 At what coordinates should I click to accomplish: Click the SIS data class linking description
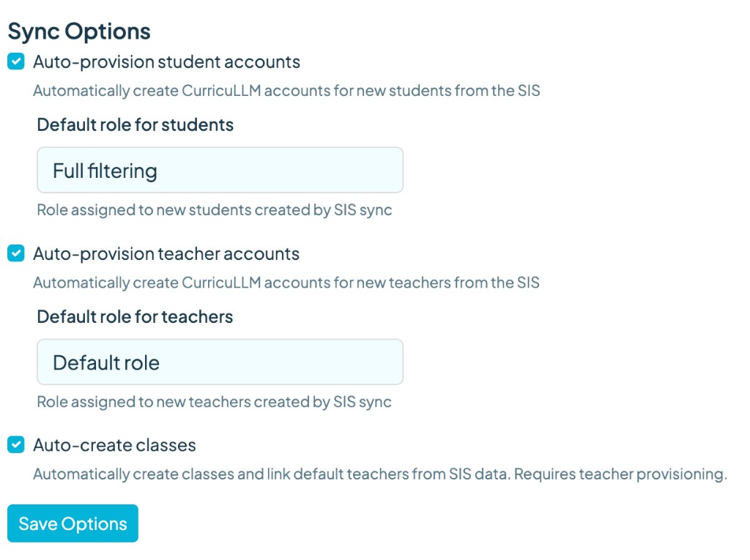point(271,474)
